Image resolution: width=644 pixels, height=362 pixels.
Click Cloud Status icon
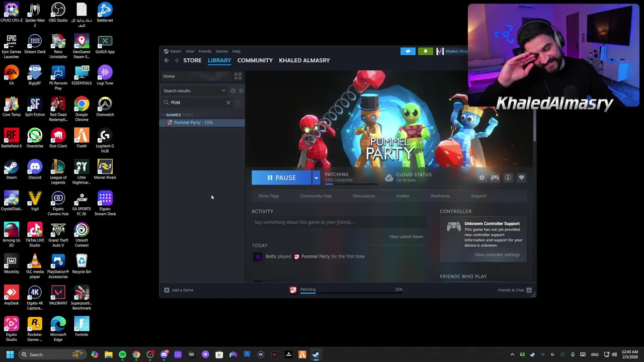[x=389, y=178]
